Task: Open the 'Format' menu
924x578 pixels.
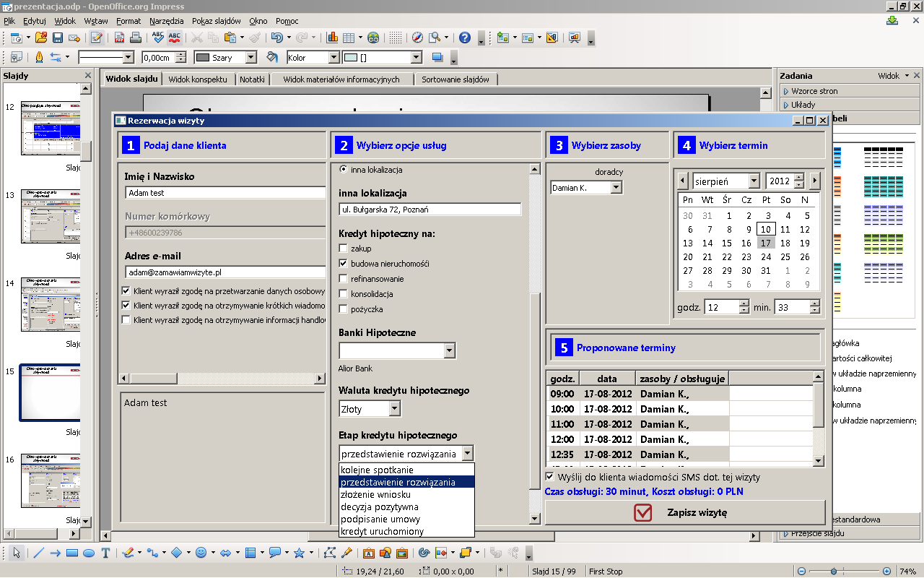Action: [x=128, y=21]
